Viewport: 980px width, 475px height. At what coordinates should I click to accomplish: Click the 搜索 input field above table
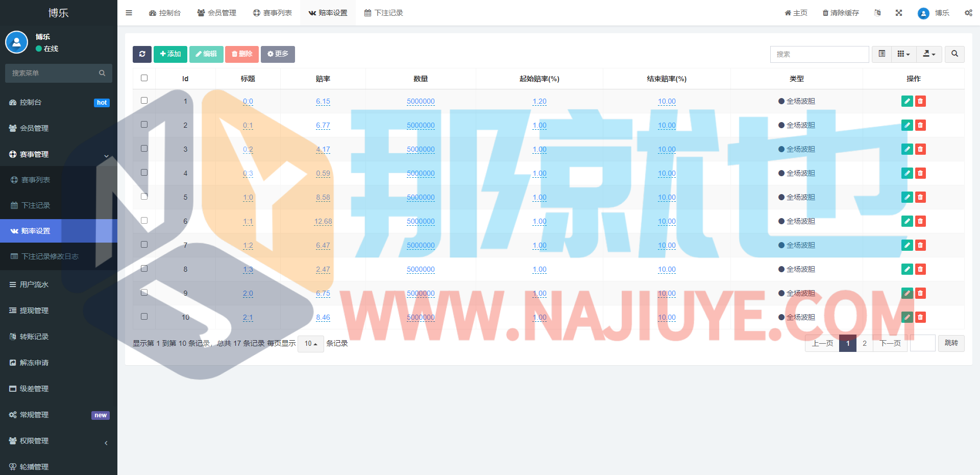tap(819, 54)
